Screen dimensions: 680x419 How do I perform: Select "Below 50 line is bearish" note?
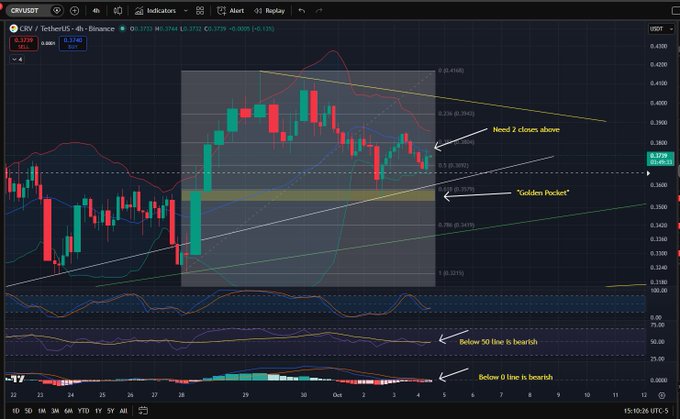tap(498, 342)
